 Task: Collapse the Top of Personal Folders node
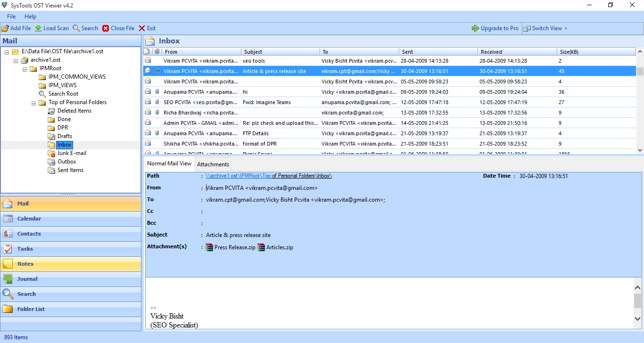click(x=33, y=102)
